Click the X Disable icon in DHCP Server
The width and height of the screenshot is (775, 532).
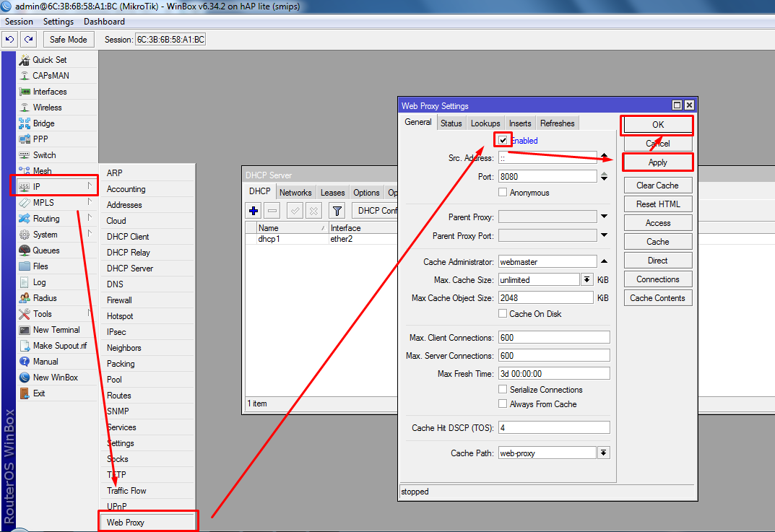(313, 211)
